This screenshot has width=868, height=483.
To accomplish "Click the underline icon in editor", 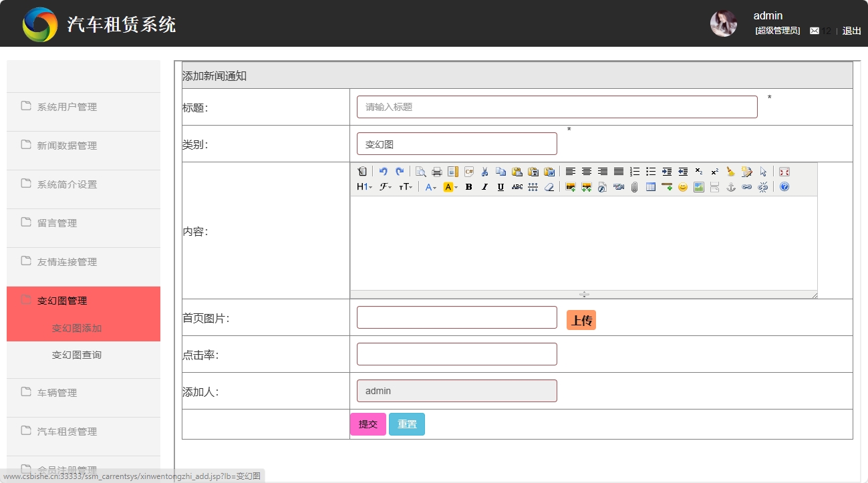I will tap(500, 187).
